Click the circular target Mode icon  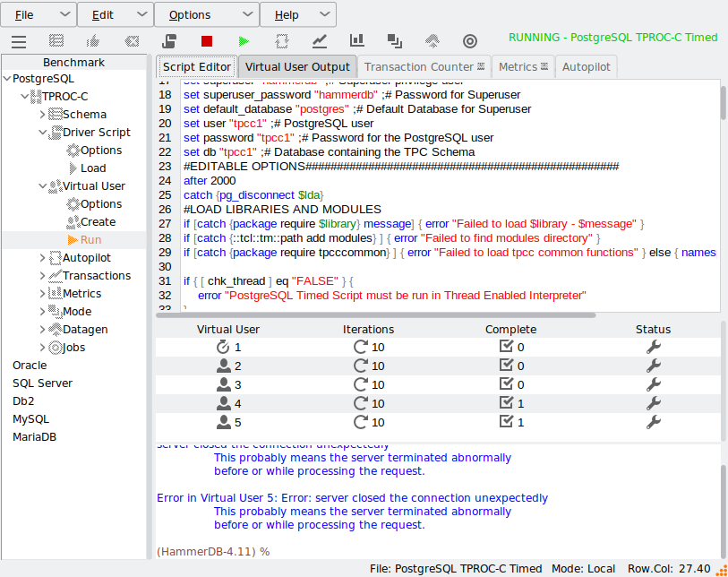[x=470, y=41]
